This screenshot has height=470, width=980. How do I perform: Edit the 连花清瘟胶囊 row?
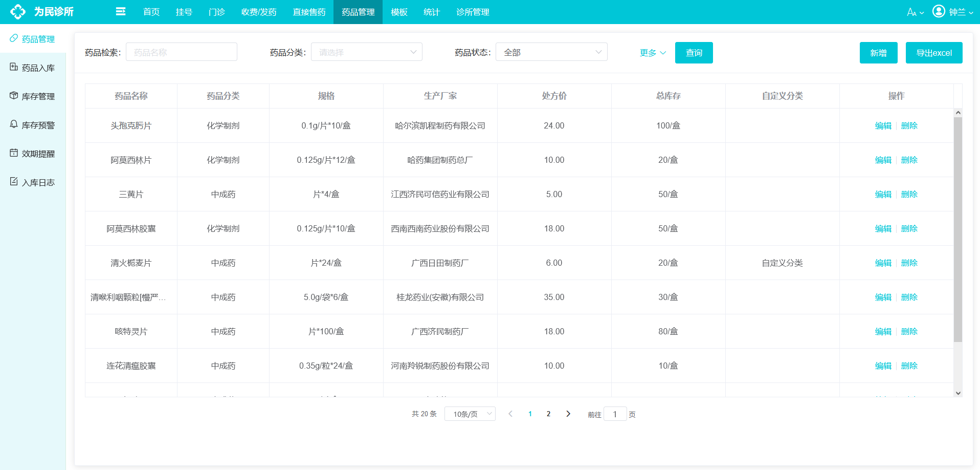883,366
